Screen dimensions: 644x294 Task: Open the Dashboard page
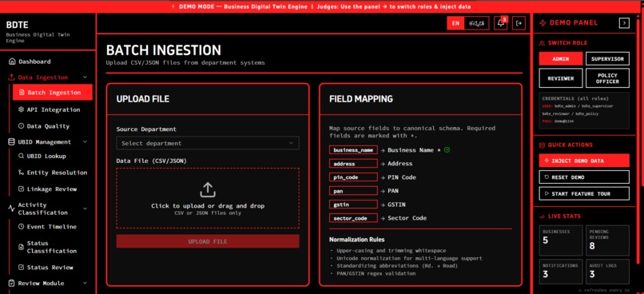pos(30,62)
